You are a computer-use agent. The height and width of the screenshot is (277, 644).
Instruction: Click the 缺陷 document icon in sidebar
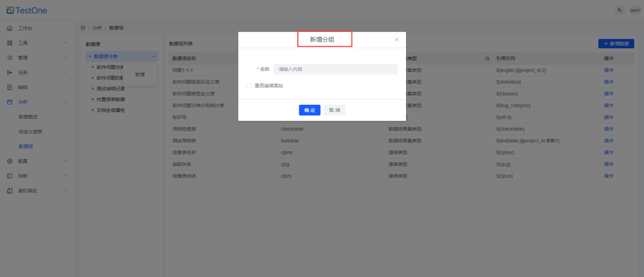tap(10, 87)
